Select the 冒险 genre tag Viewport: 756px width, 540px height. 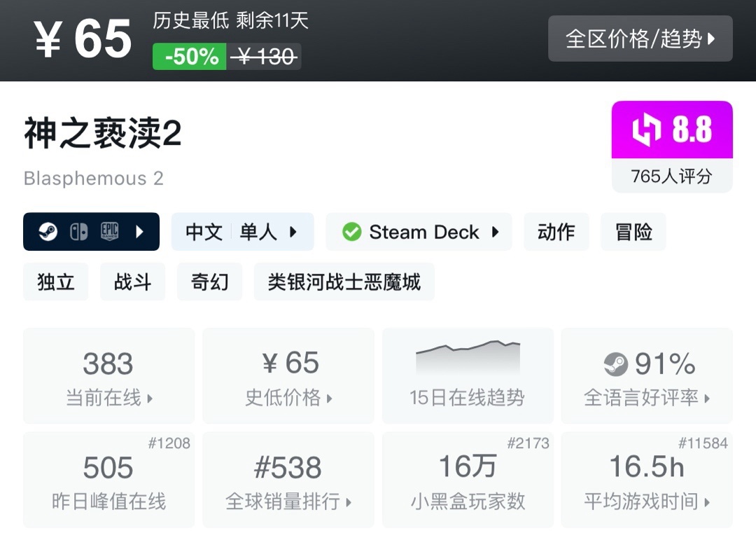(633, 232)
